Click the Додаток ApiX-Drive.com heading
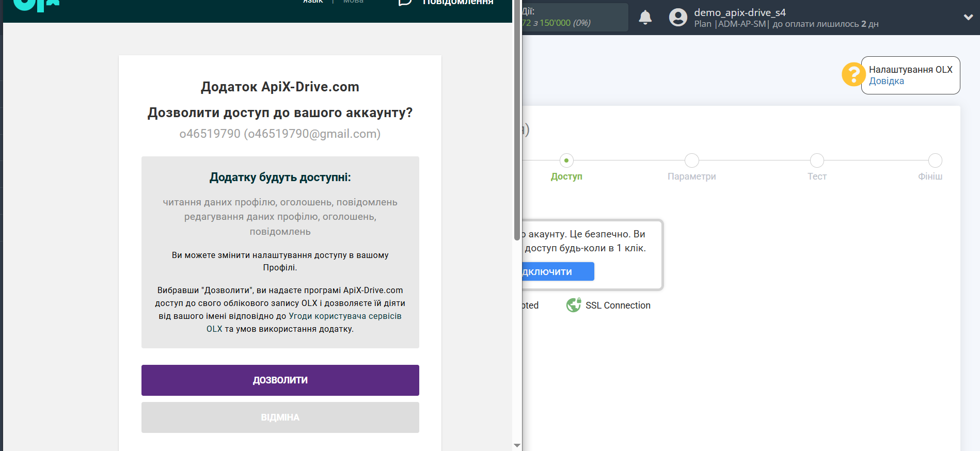980x451 pixels. 280,87
